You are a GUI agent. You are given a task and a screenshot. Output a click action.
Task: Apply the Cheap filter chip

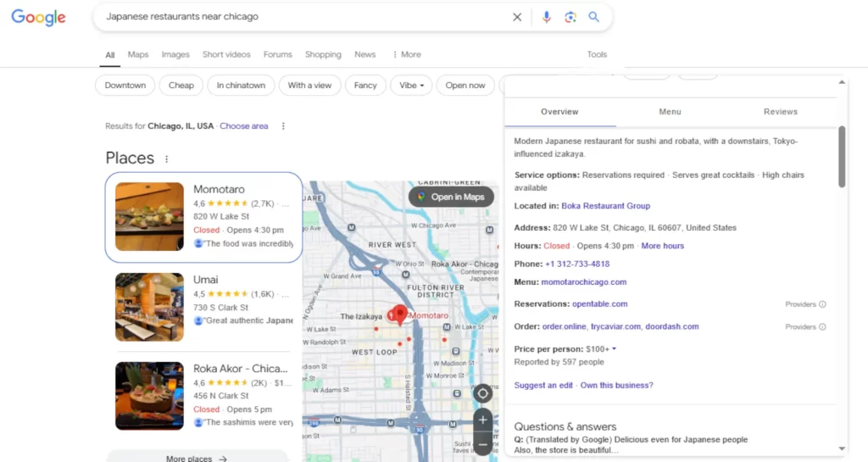181,86
